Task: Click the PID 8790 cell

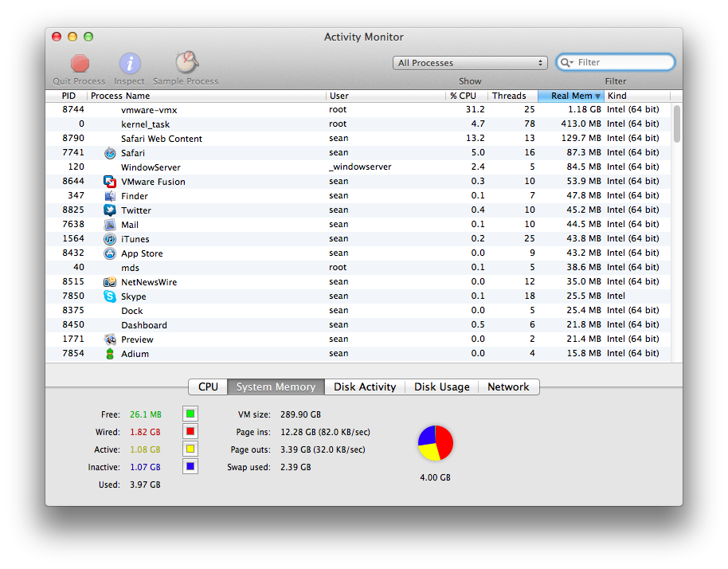Action: pos(73,138)
